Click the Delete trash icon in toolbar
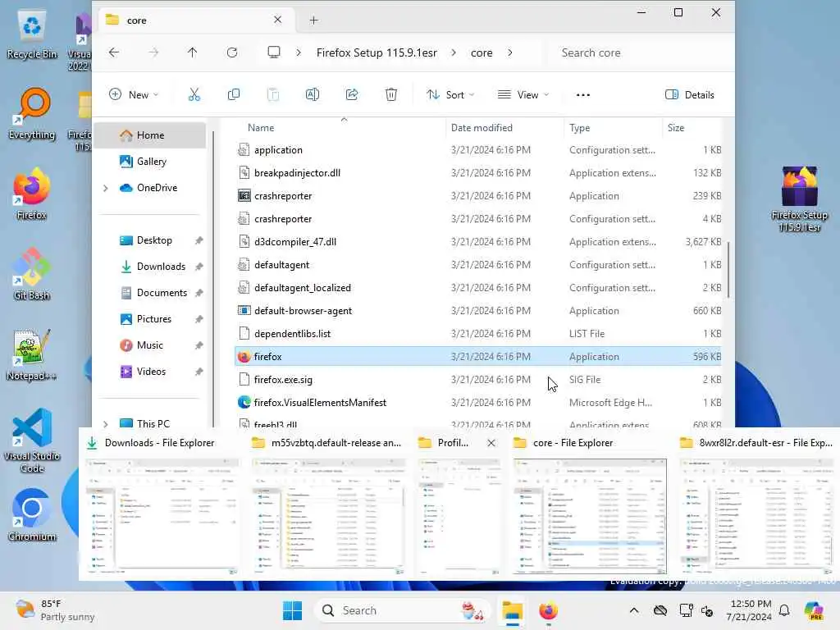Viewport: 840px width, 630px height. click(391, 95)
